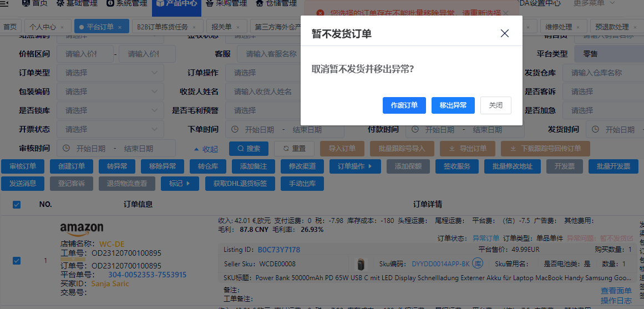Viewport: 644px width, 309px height.
Task: Click 下载跟踪号回传订单 button
Action: 546,149
